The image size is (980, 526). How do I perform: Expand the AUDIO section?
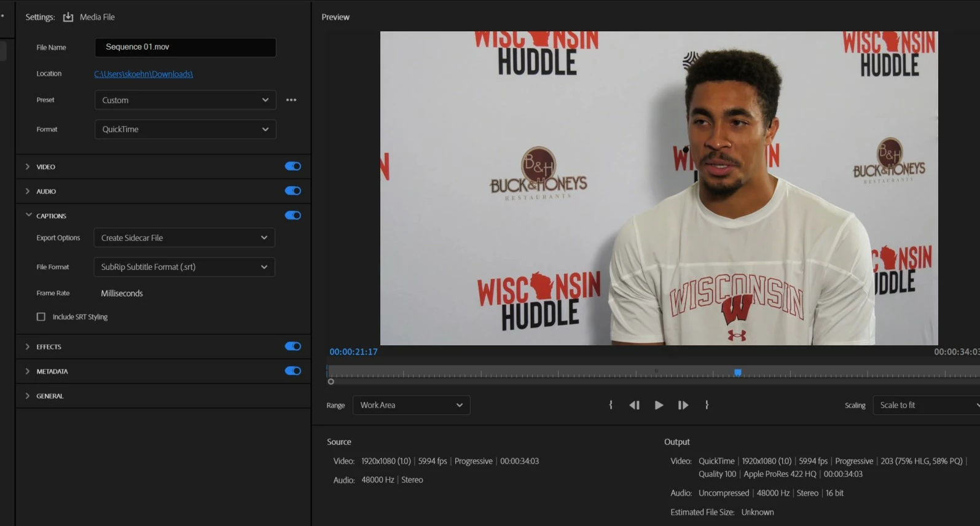tap(28, 191)
